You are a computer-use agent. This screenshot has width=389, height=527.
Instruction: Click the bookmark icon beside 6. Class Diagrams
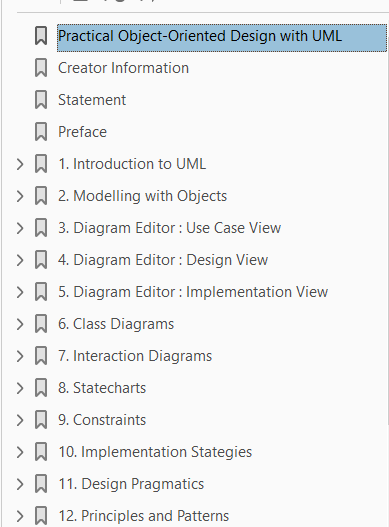tap(41, 324)
